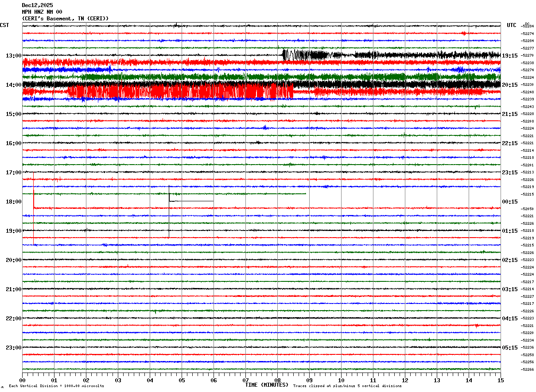Click the 'Traces clipped at plus/minus 5 vertical divisions' note
Image resolution: width=536 pixels, height=392 pixels.
tap(347, 386)
